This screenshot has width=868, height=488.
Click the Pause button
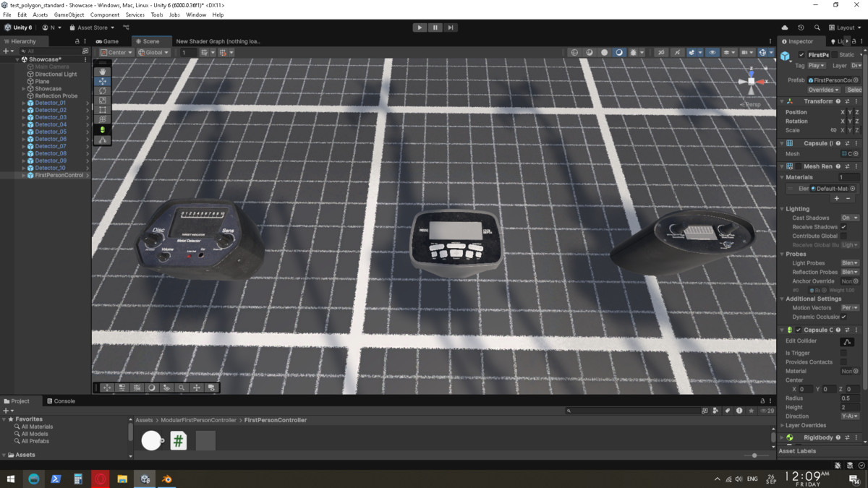[435, 27]
